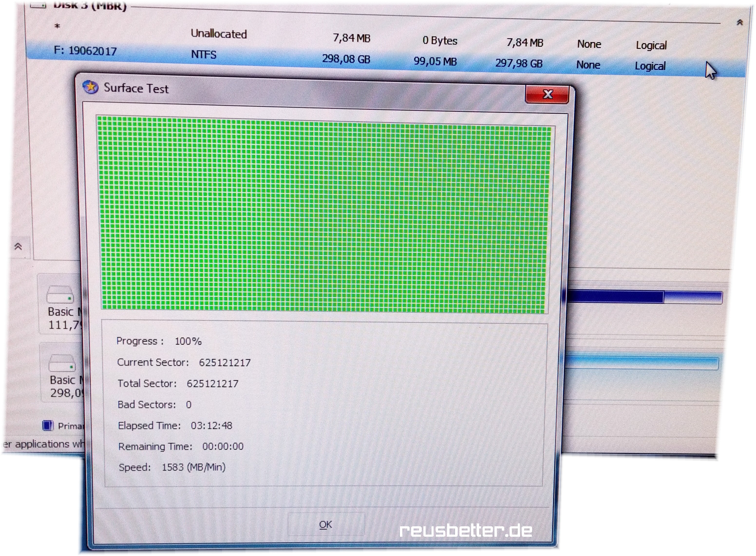Click the NTFS file system cell
Image resolution: width=756 pixels, height=556 pixels.
pyautogui.click(x=204, y=54)
